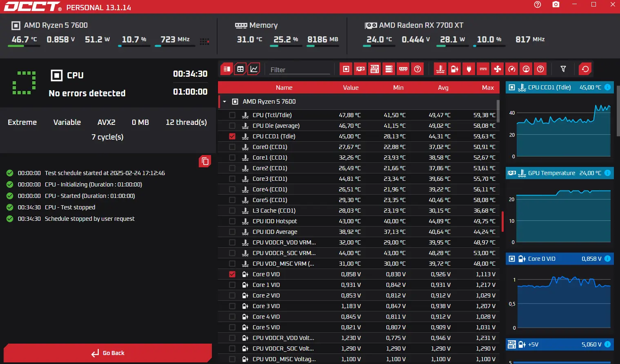Click the Memory usage 25.2 % readout

[x=286, y=40]
